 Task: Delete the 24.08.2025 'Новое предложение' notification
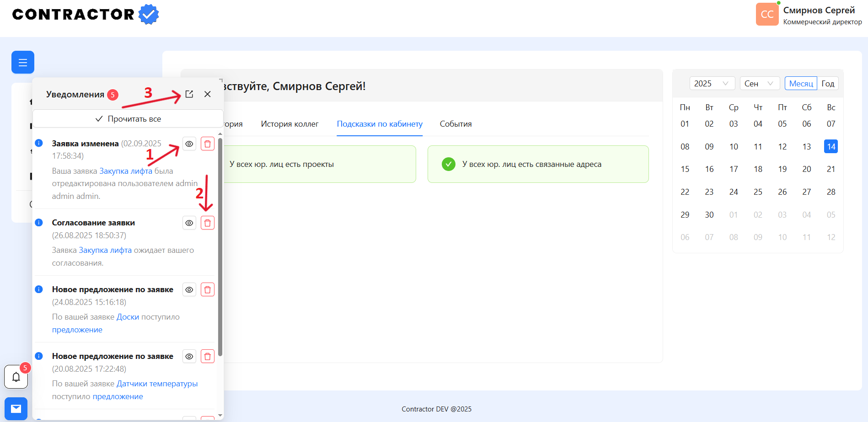tap(208, 290)
